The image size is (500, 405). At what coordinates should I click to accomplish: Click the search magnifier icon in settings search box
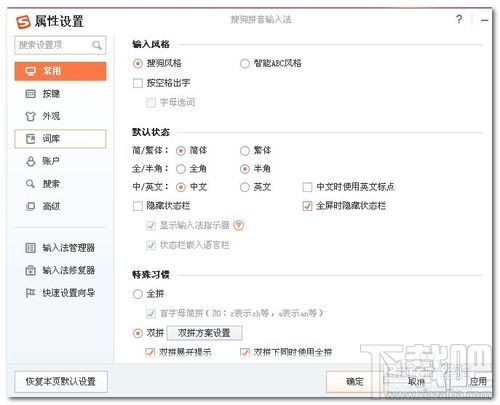tap(97, 45)
